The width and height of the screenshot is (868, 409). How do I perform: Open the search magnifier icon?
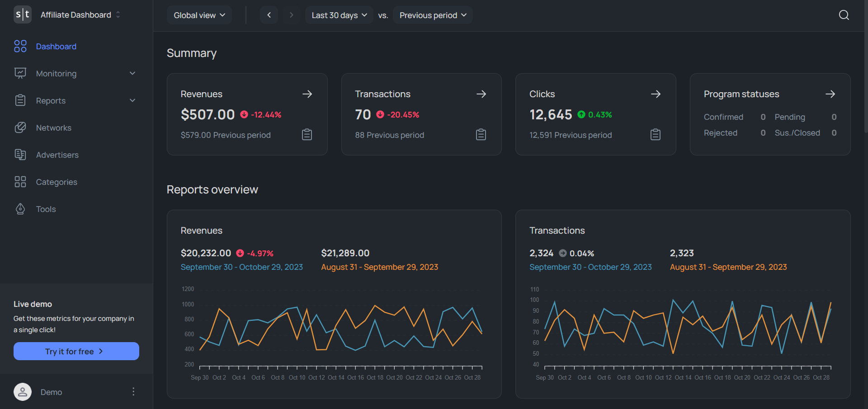[x=844, y=15]
